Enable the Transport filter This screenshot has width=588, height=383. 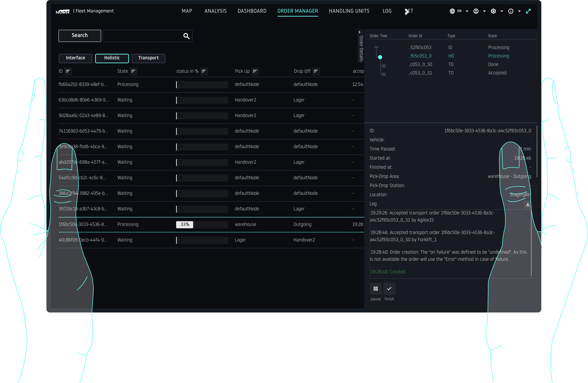(148, 58)
